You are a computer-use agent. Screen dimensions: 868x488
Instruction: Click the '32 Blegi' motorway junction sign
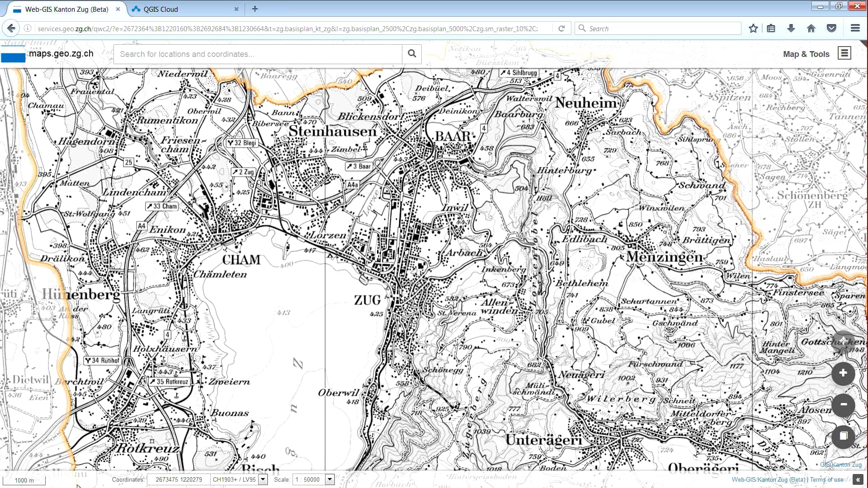point(242,143)
